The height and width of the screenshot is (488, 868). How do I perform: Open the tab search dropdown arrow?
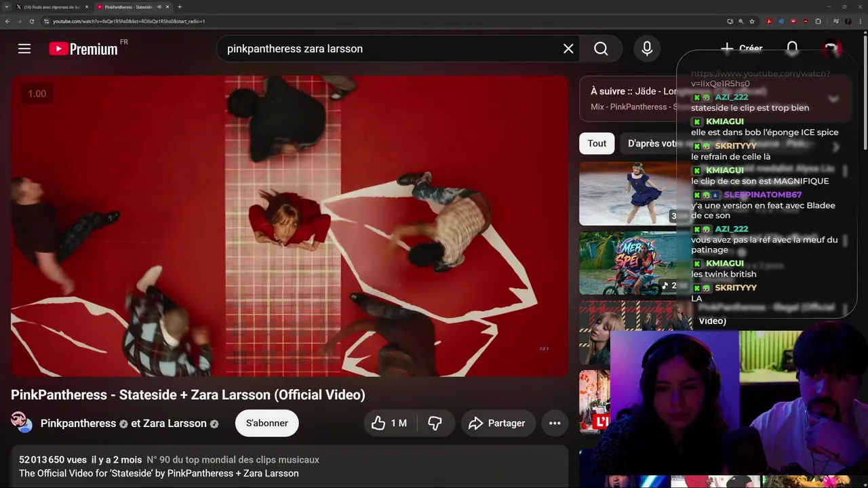7,7
